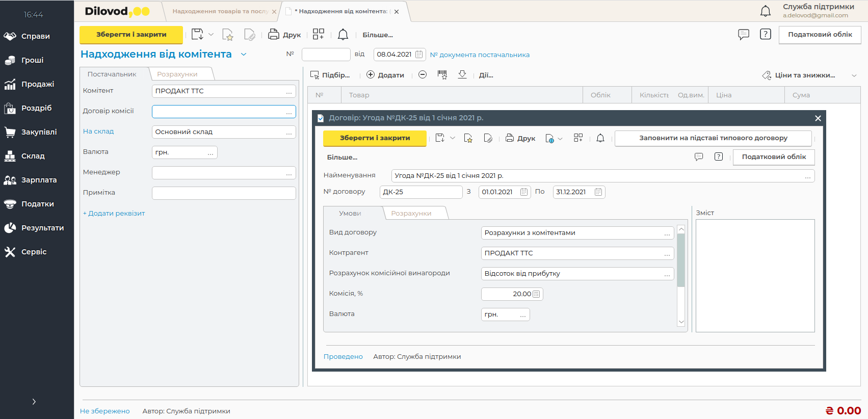The image size is (868, 419).
Task: Click Заповнити на підставі типового договору button
Action: pos(713,138)
